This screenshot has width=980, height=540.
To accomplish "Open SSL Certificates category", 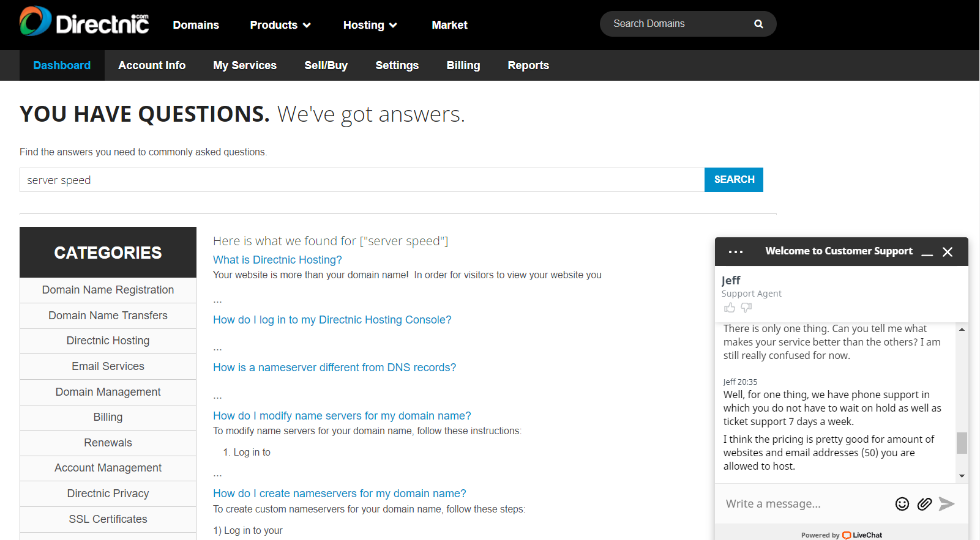I will point(108,519).
